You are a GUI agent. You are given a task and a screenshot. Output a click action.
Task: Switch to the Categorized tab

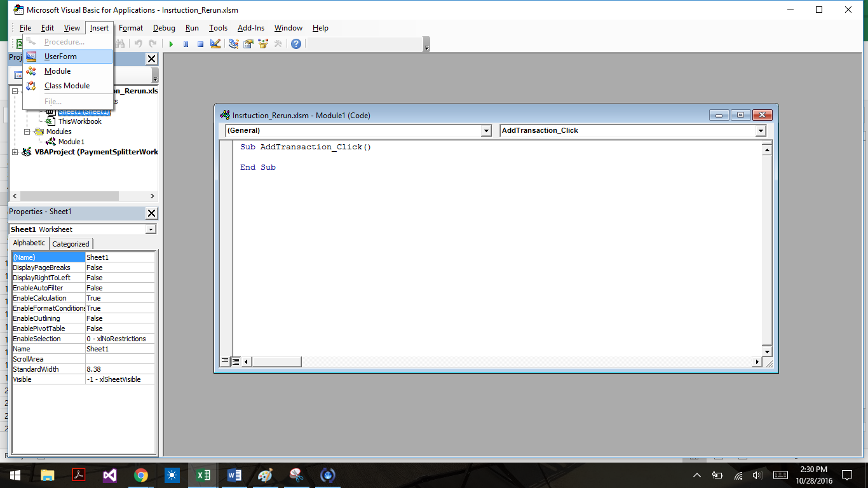[71, 244]
